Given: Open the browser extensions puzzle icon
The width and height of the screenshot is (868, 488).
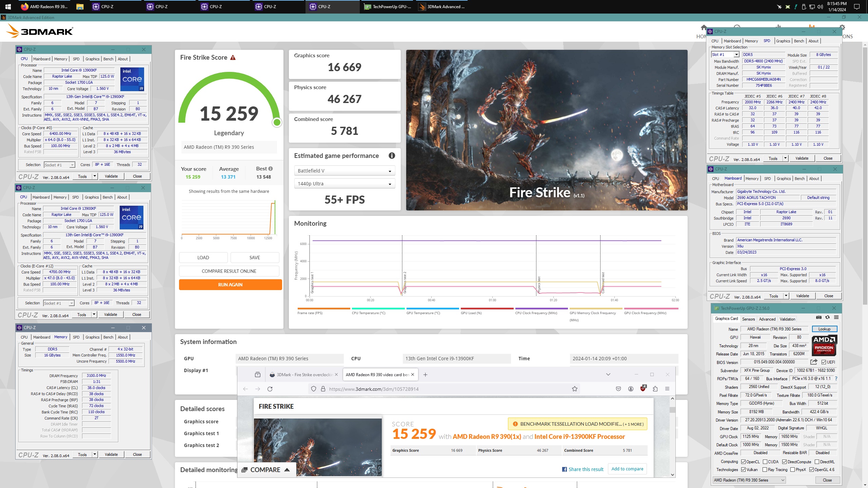Looking at the screenshot, I should tap(655, 389).
